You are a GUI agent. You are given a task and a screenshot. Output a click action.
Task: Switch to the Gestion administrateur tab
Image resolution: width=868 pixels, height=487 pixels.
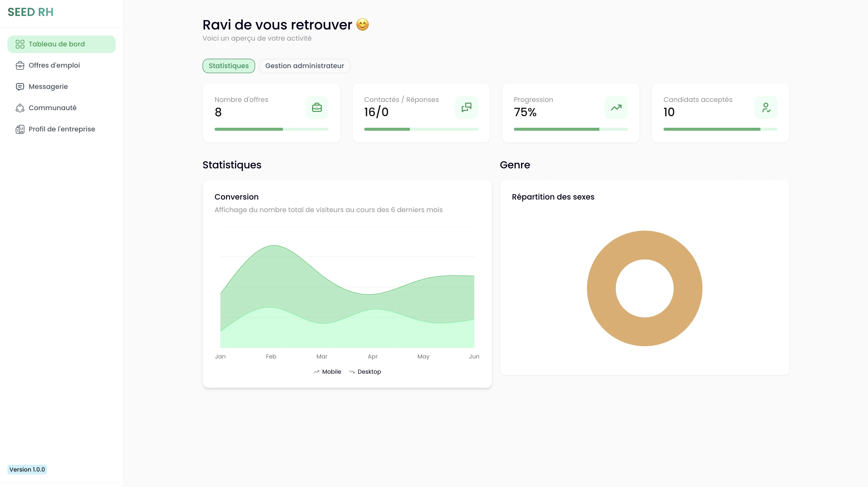[x=304, y=66]
